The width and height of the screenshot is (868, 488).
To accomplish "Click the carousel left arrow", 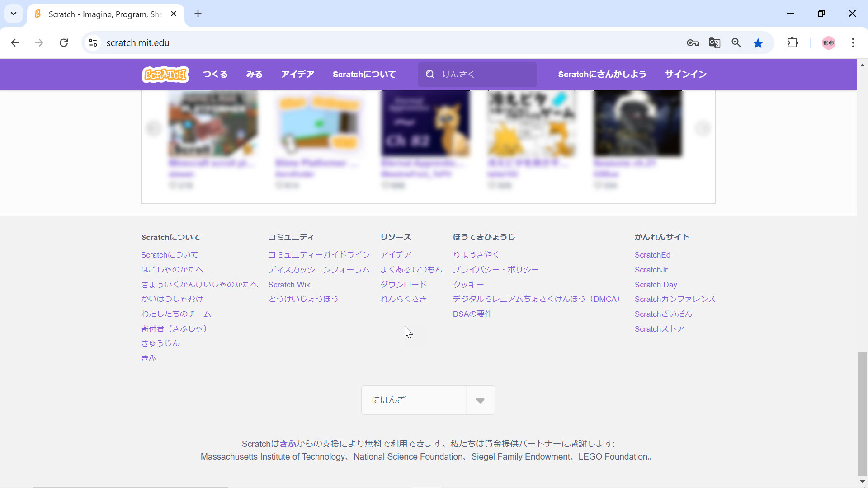I will click(x=154, y=128).
